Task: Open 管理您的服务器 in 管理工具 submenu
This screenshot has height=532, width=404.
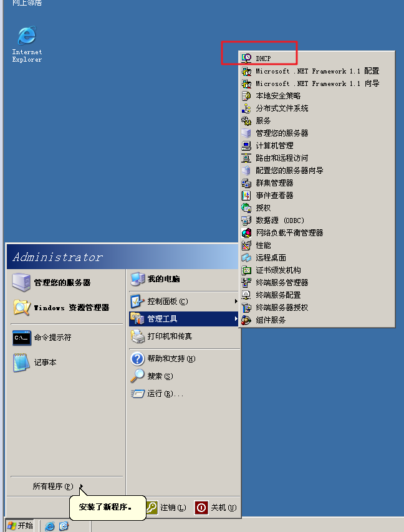Action: 317,133
